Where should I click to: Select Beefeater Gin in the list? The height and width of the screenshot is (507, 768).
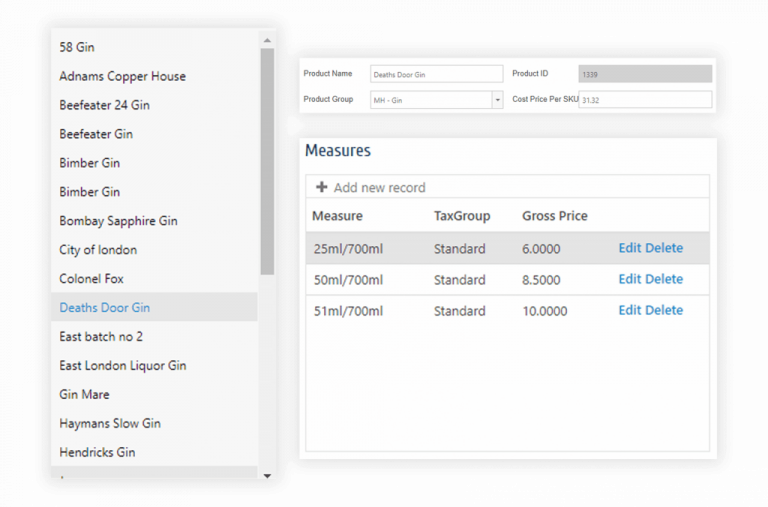point(154,134)
